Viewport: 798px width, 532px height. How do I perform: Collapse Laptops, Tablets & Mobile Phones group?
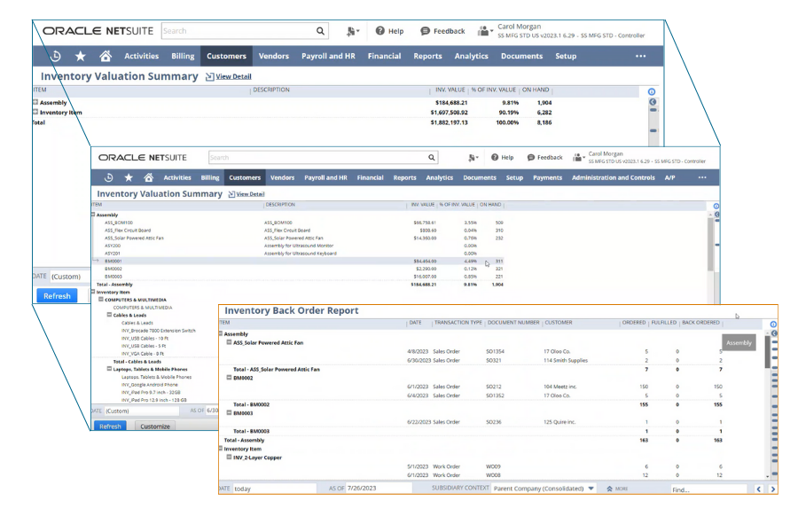click(x=109, y=369)
